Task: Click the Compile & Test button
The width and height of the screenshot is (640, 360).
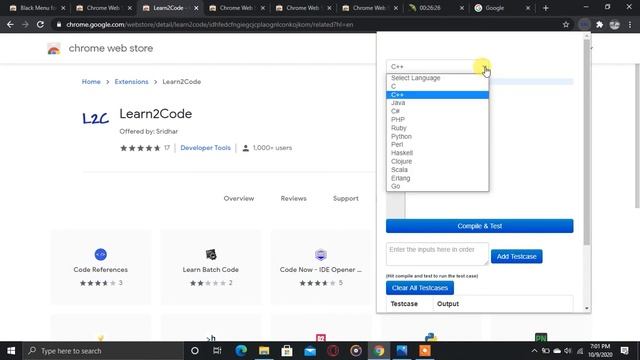Action: (x=480, y=226)
